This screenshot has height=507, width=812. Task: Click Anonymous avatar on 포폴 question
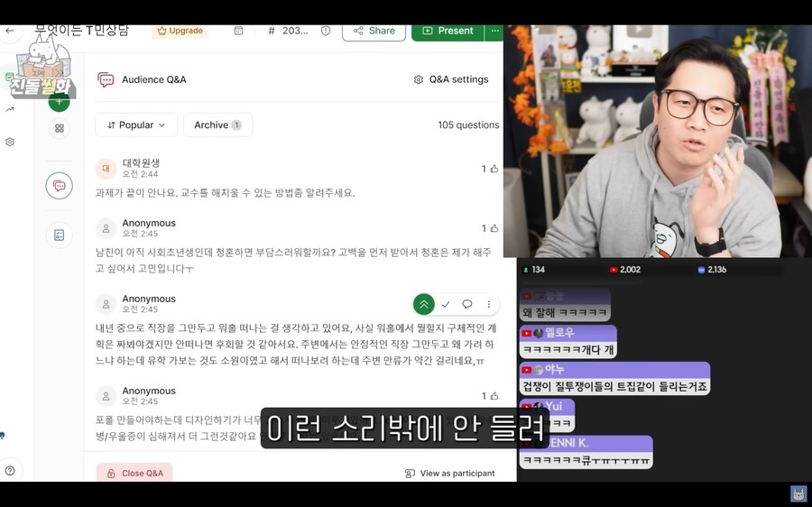(106, 396)
